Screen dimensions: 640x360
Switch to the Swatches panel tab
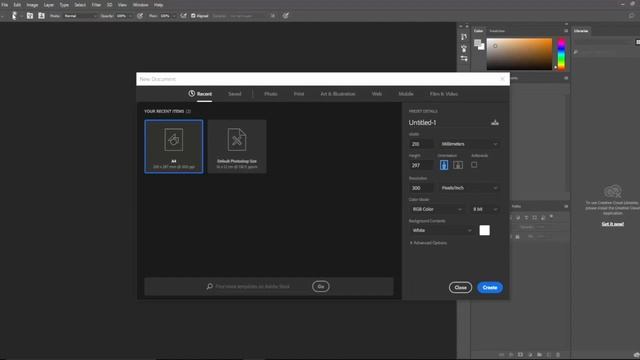pos(497,31)
